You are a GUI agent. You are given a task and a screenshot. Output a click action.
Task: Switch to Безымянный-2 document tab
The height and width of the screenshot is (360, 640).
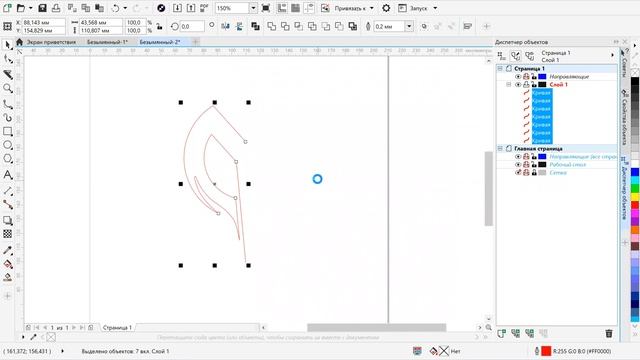160,42
